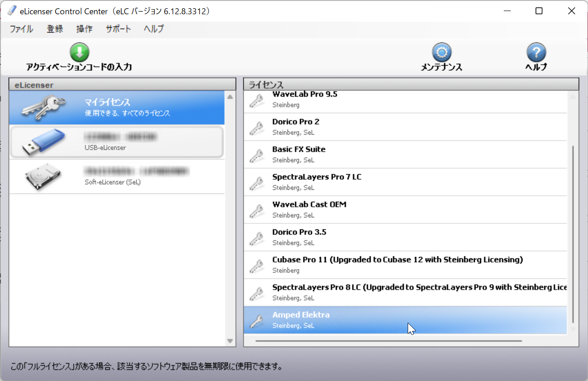Screen dimensions: 588x381
Task: Click the license list vertical scrollbar thumb
Action: point(573,234)
